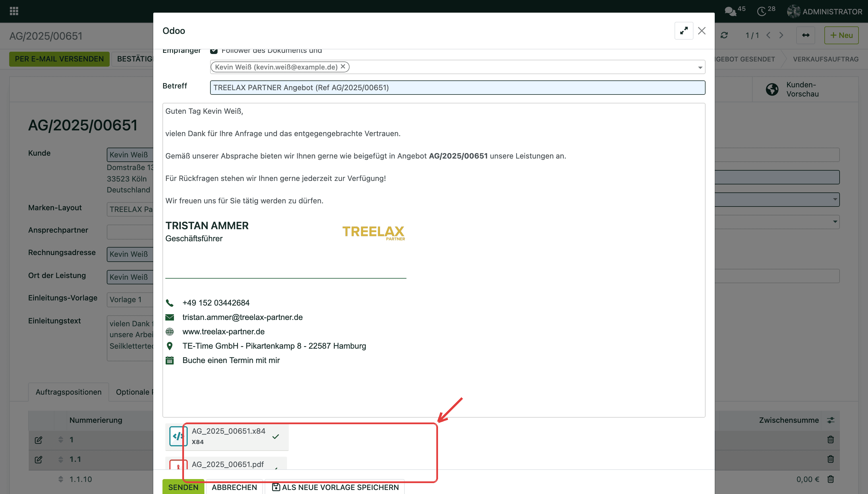The width and height of the screenshot is (868, 494).
Task: Expand the recipients dropdown arrow
Action: 700,67
